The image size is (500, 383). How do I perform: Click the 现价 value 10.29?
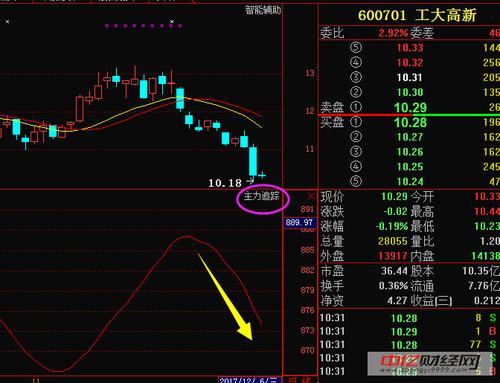tap(394, 196)
